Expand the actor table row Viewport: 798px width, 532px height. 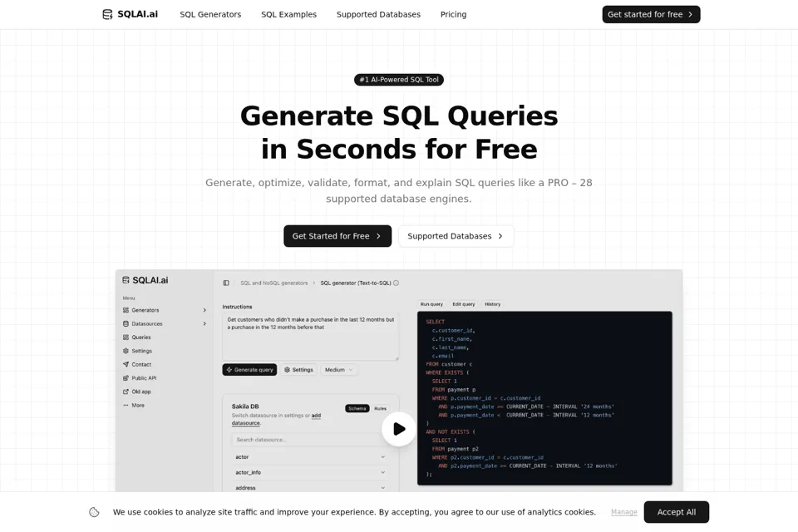[310, 457]
